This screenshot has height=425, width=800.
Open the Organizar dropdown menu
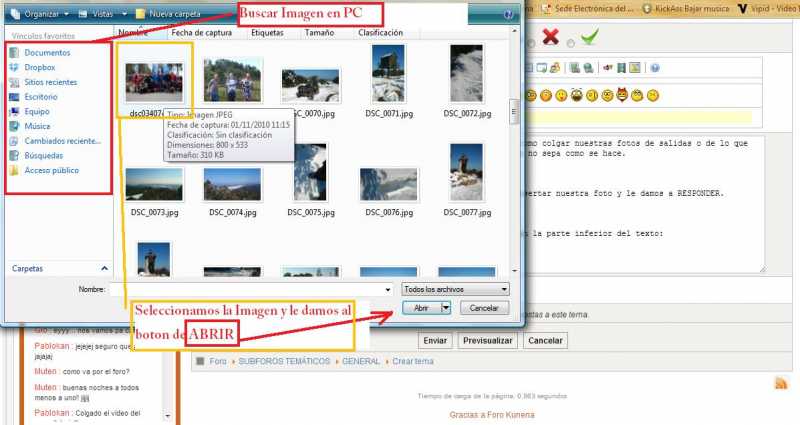(40, 14)
